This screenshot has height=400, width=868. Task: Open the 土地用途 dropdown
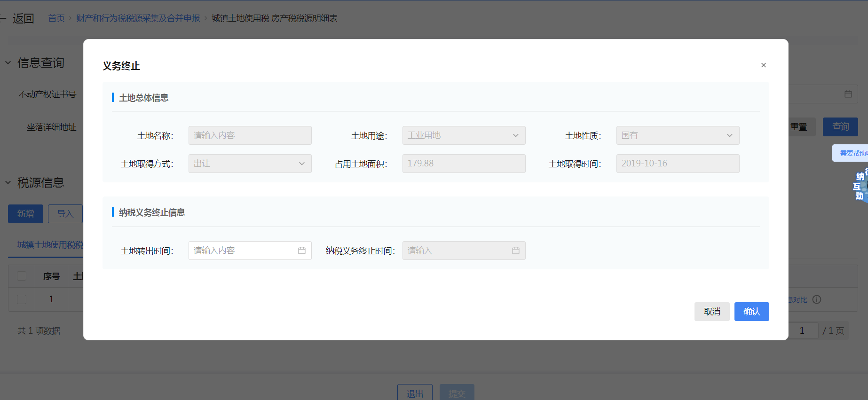[464, 135]
